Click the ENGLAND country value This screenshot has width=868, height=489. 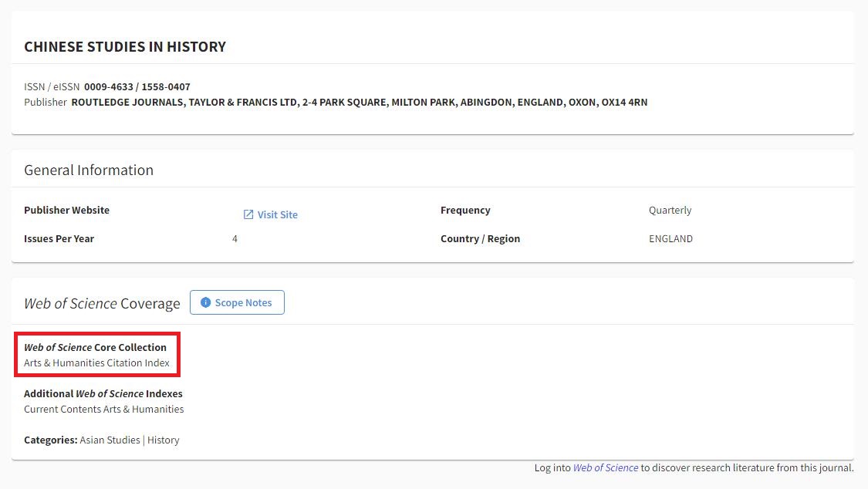pos(670,238)
